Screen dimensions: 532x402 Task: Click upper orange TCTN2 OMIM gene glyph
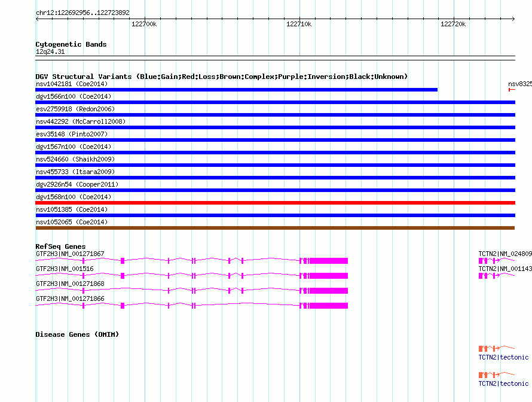coord(497,348)
